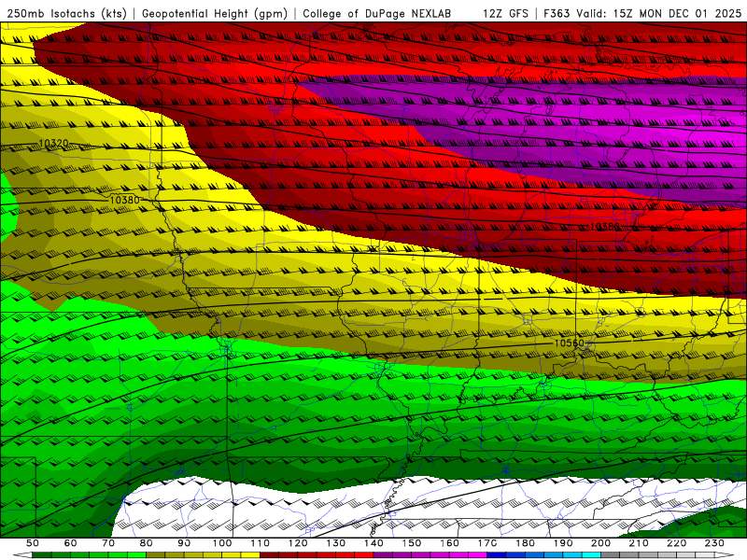Image resolution: width=747 pixels, height=560 pixels.
Task: Click the 10380 contour label in the yellow area
Action: (125, 200)
